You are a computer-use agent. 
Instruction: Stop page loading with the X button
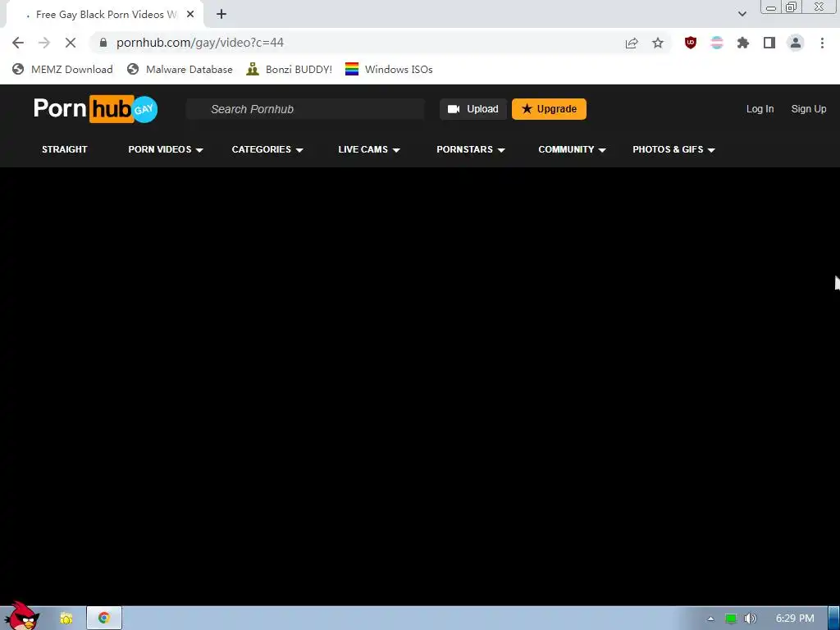[x=71, y=43]
